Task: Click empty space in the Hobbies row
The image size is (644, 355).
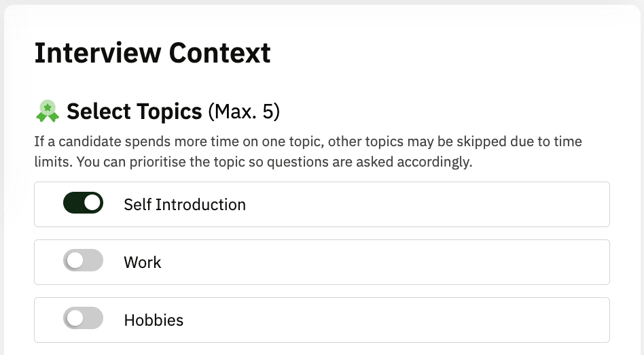Action: click(394, 320)
